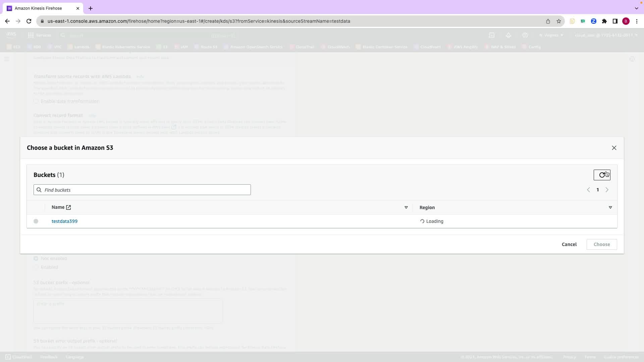Image resolution: width=644 pixels, height=362 pixels.
Task: Select the testdata399 bucket radio button
Action: click(36, 221)
